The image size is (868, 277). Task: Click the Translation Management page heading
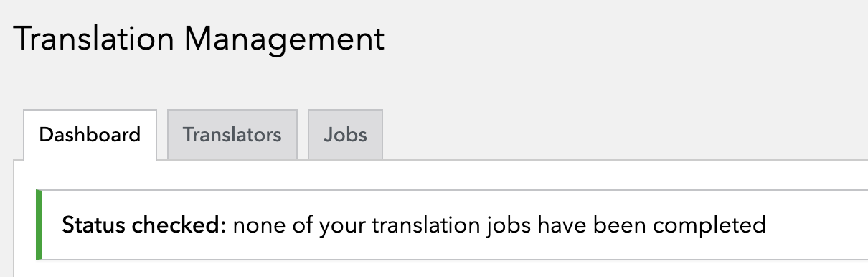pyautogui.click(x=199, y=39)
